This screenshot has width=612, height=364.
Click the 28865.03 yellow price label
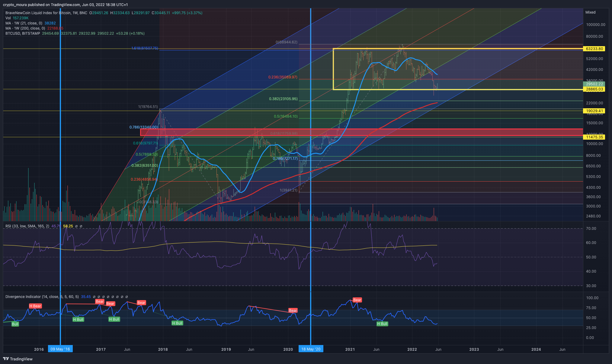coord(594,89)
